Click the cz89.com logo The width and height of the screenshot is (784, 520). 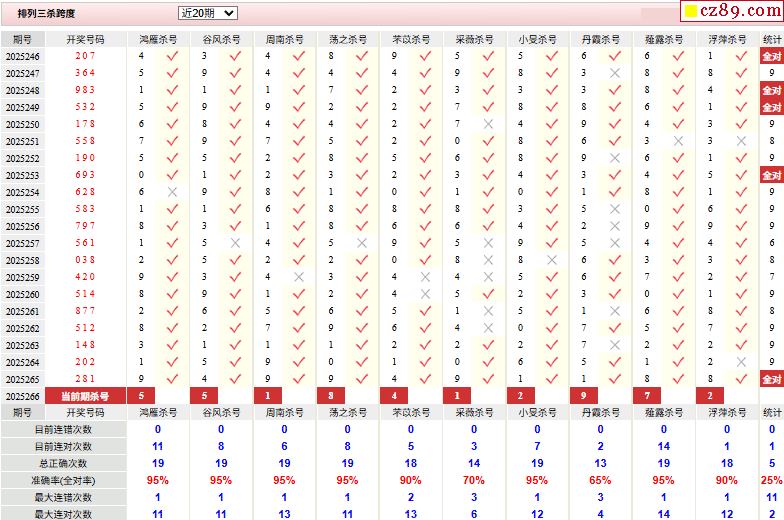pyautogui.click(x=744, y=11)
